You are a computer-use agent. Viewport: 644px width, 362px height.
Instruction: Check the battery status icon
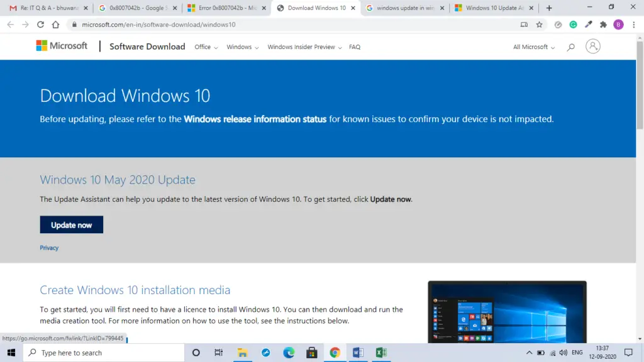pyautogui.click(x=541, y=353)
